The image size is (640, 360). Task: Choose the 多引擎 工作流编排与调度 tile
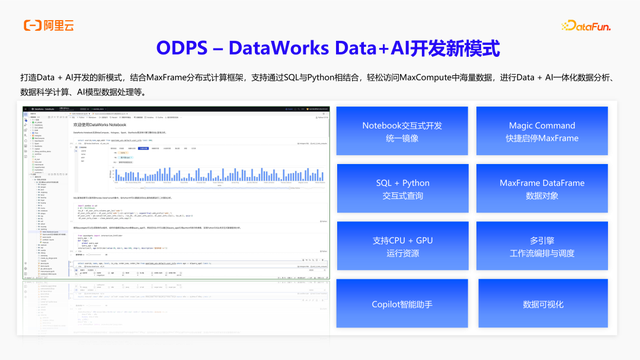pyautogui.click(x=542, y=246)
